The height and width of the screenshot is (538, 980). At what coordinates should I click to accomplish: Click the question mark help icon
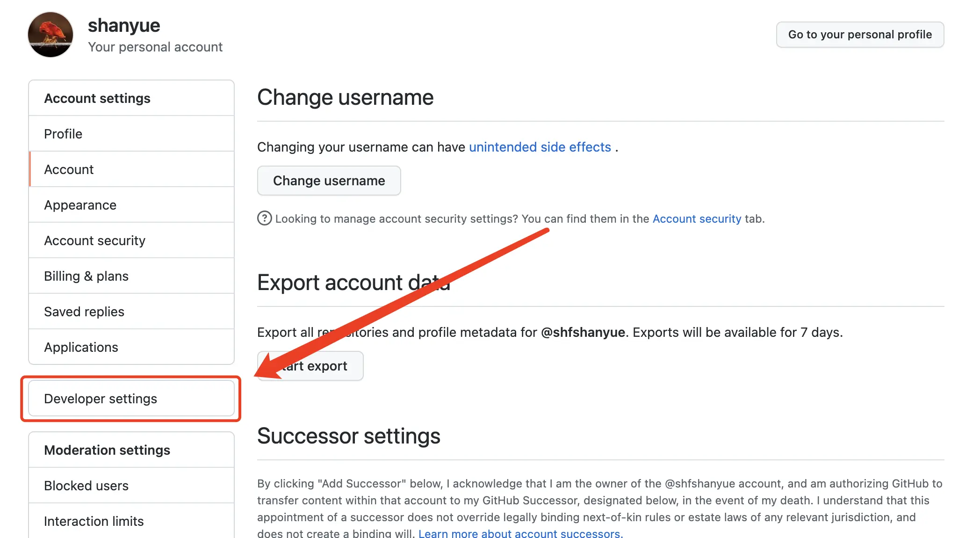(265, 218)
